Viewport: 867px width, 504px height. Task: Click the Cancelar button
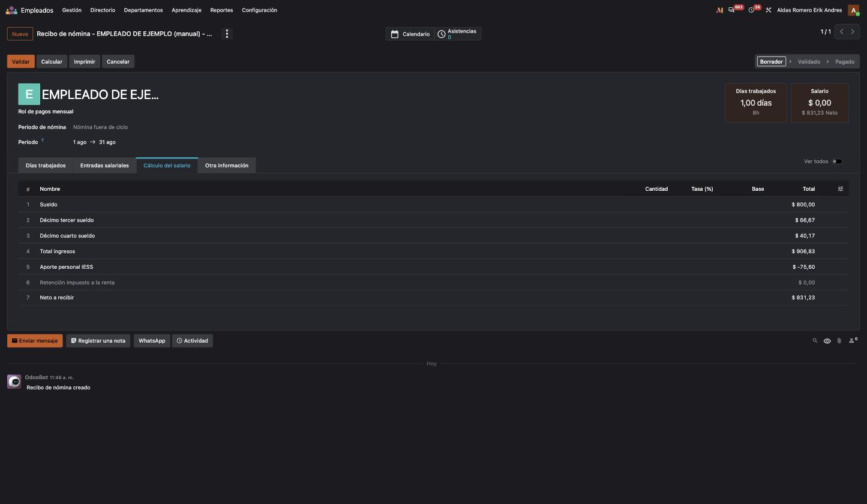point(118,62)
